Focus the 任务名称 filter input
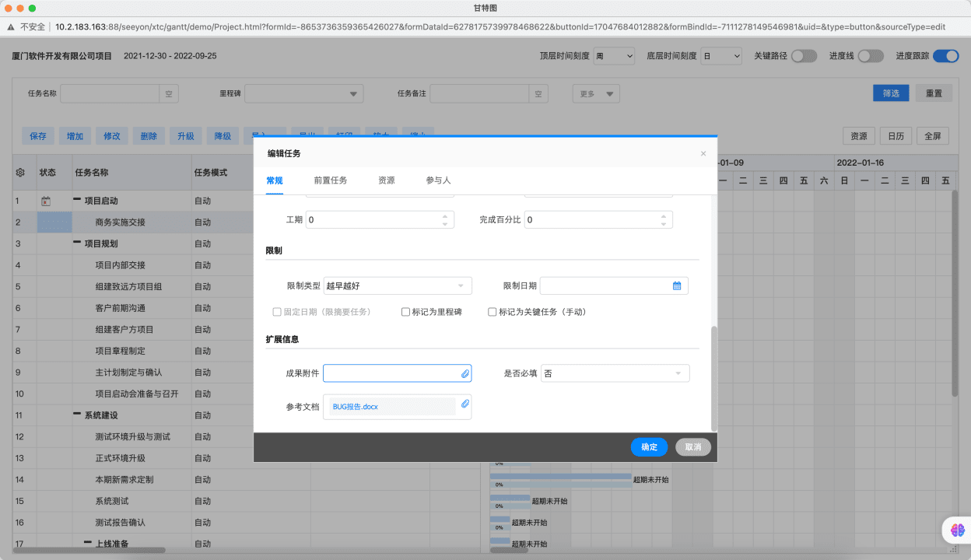Image resolution: width=971 pixels, height=560 pixels. point(110,93)
